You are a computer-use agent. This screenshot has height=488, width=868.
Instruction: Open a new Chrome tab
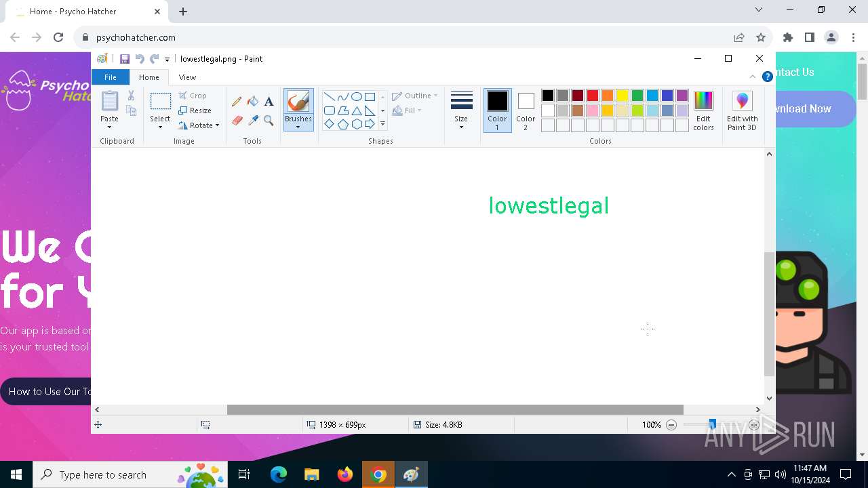click(x=183, y=12)
